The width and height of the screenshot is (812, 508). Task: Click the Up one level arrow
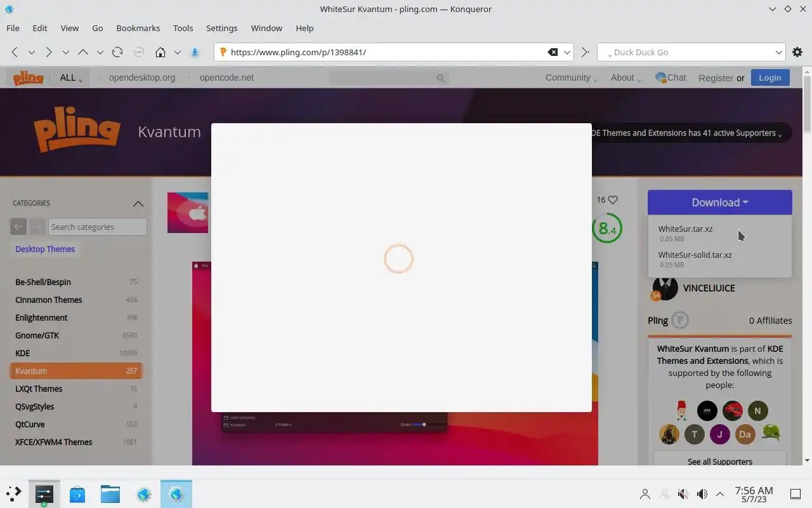(x=83, y=52)
